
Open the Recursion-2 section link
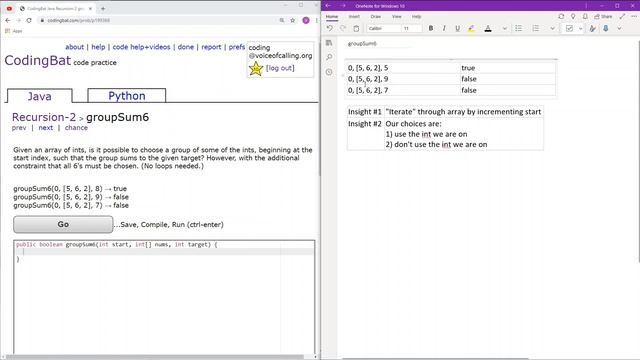coord(44,117)
